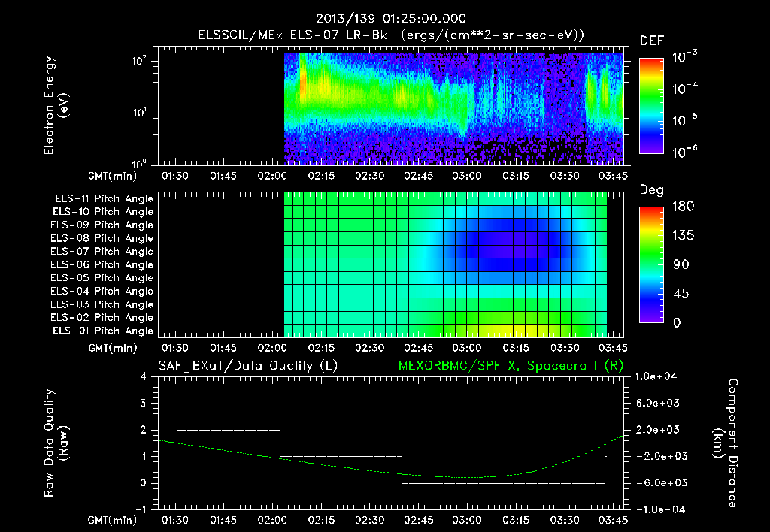Click the SAF_BXuT/Data Quality (L) legend
The image size is (770, 532).
coord(248,366)
